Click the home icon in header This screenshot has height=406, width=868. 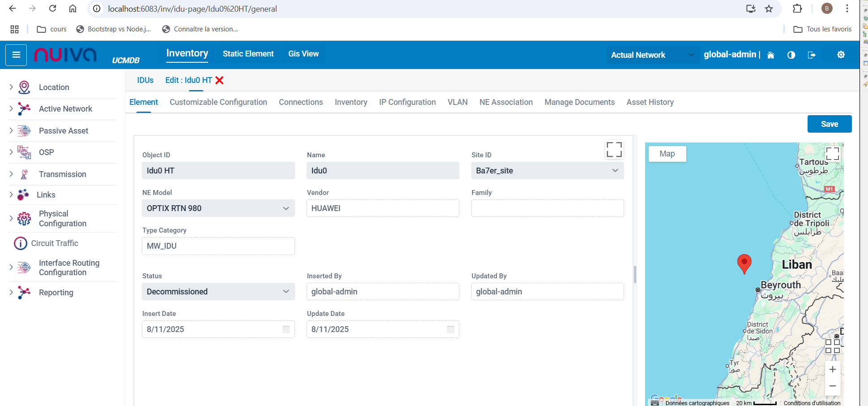point(770,55)
